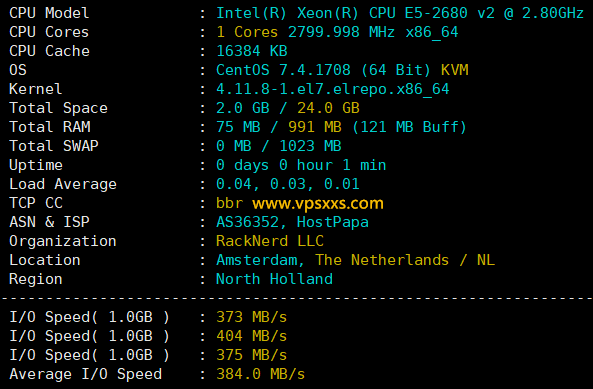This screenshot has width=593, height=389.
Task: Click the '373 MB/s' I/O speed result
Action: 251,317
